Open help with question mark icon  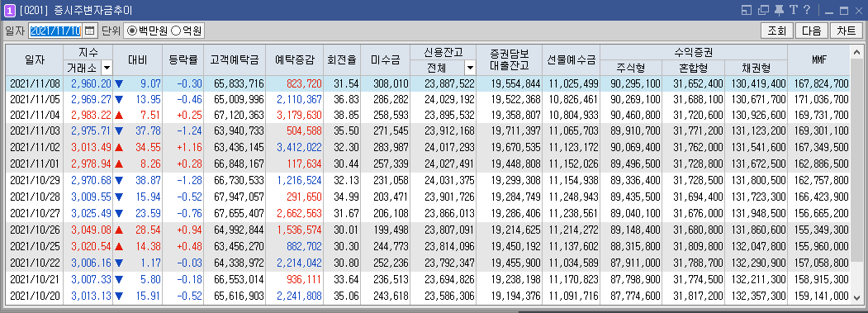807,10
